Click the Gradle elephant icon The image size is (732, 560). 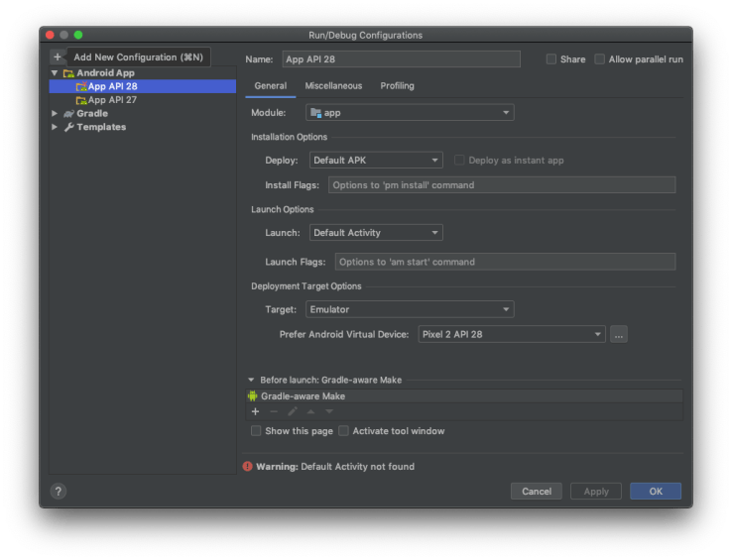(68, 113)
